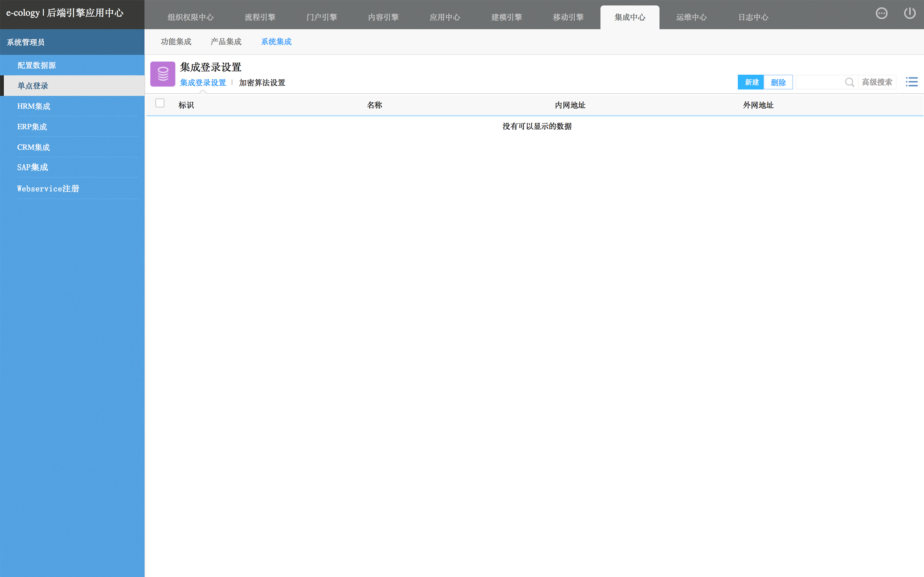Select HRM集成 in sidebar
Screen dimensions: 924x577
click(34, 106)
